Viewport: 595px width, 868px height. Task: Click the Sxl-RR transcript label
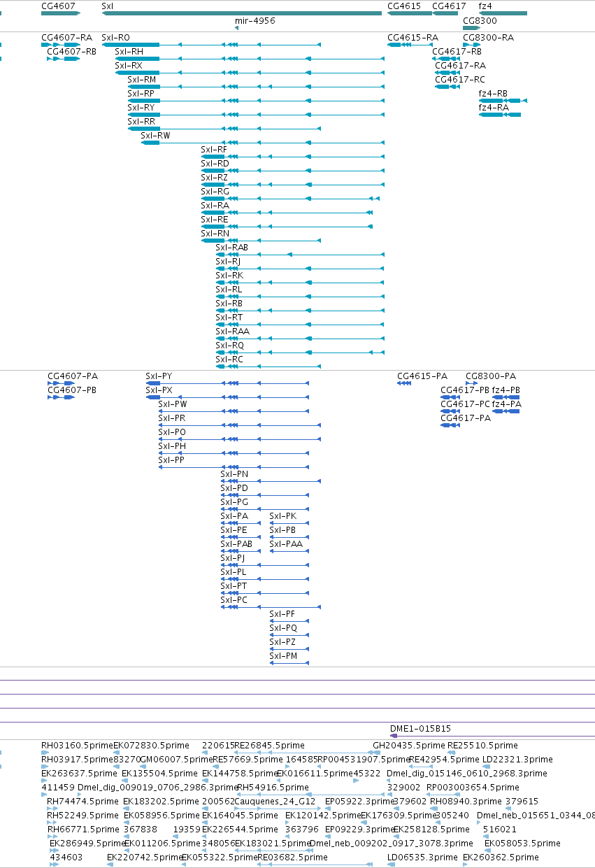click(141, 121)
